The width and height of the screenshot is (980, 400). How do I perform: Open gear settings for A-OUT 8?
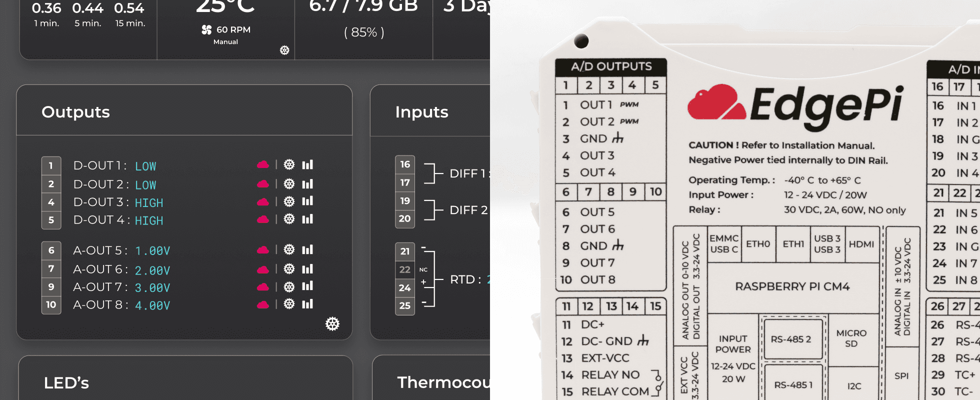tap(289, 304)
